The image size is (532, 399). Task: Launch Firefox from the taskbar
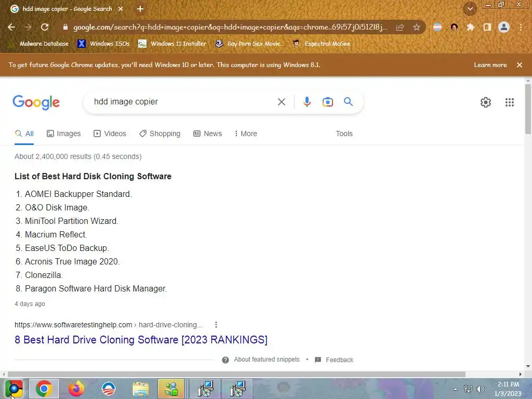tap(76, 389)
